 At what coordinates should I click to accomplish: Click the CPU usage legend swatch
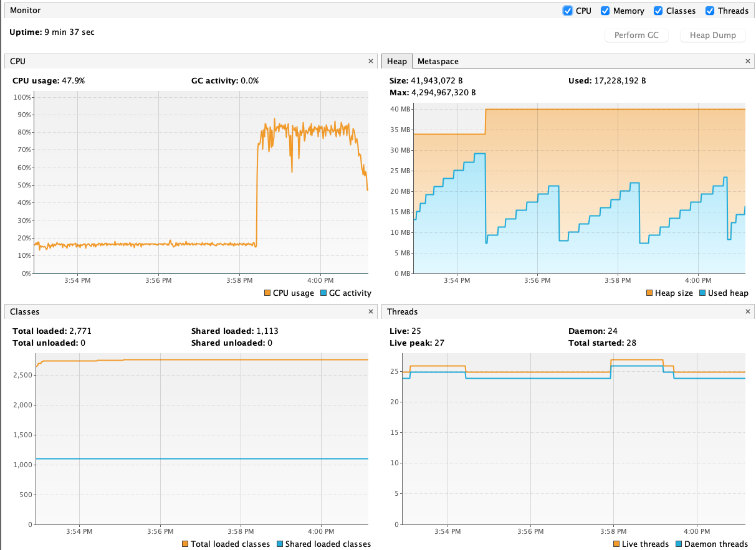(267, 293)
